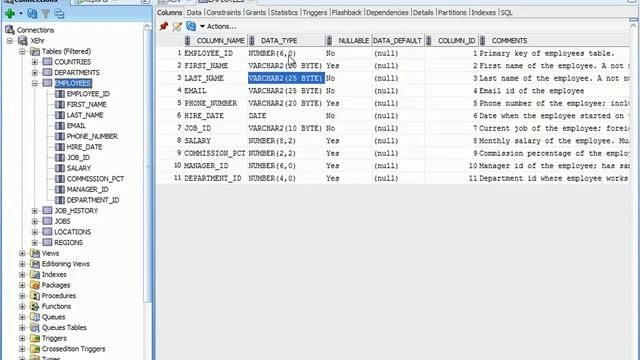The width and height of the screenshot is (640, 360).
Task: Switch to the Constraints tab
Action: [x=224, y=13]
